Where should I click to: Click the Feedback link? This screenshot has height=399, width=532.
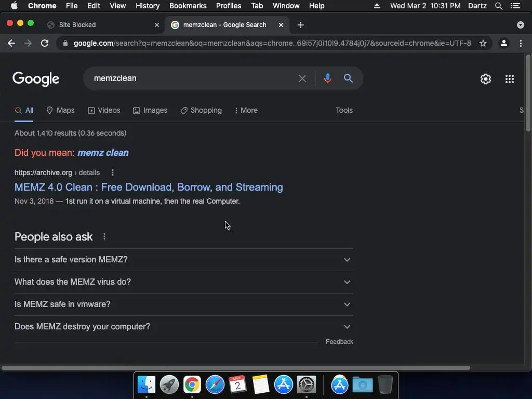tap(339, 342)
